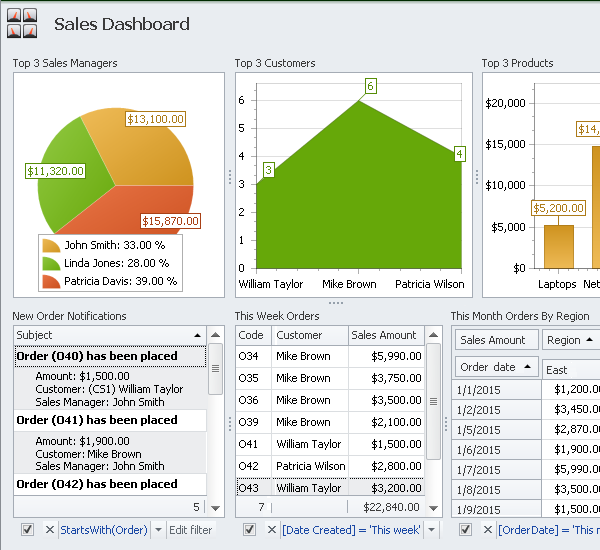Click the Region field sort arrow
The width and height of the screenshot is (600, 550).
click(x=588, y=340)
